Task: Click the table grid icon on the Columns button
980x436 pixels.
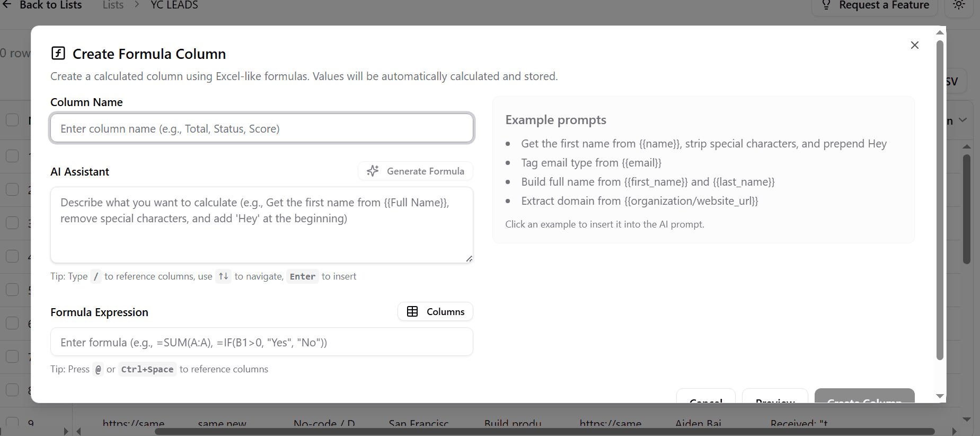Action: (413, 311)
